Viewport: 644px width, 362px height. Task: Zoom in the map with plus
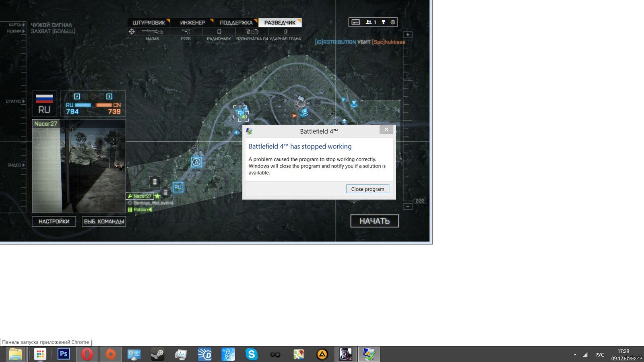click(x=408, y=35)
